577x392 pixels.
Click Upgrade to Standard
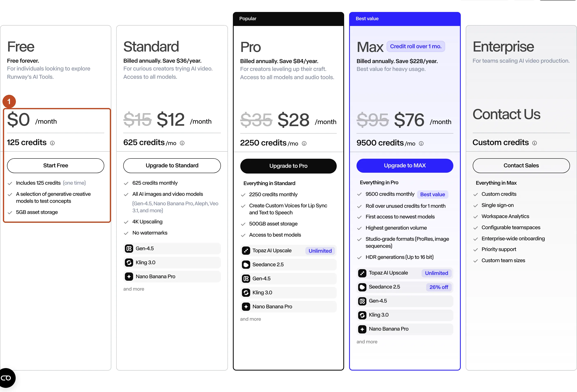172,165
